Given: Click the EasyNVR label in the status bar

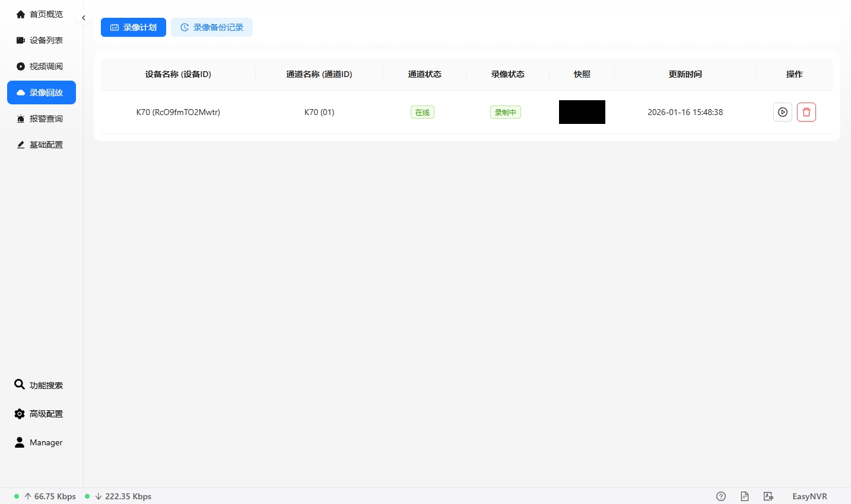Looking at the screenshot, I should click(809, 496).
